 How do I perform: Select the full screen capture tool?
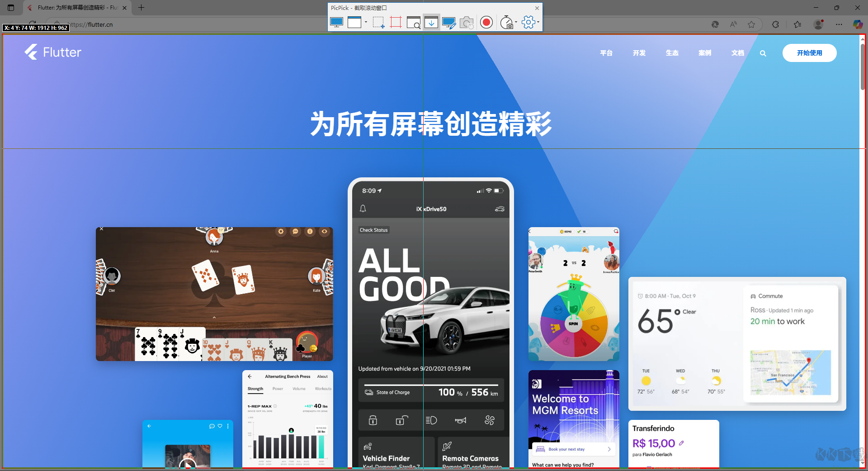[336, 22]
